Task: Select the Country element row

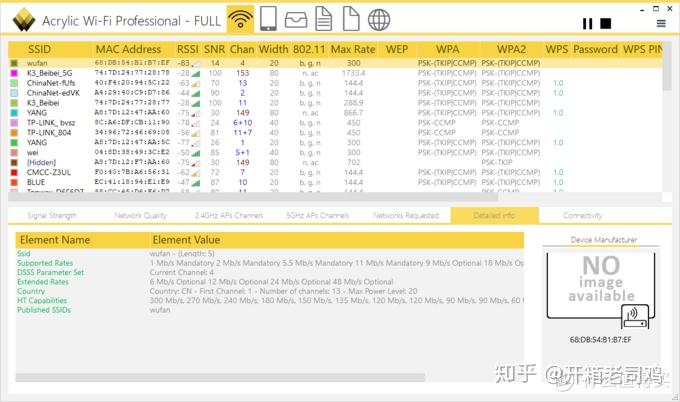Action: (x=270, y=291)
